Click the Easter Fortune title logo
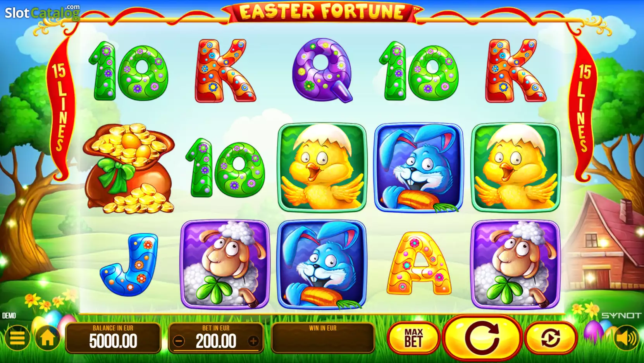644x363 pixels. coord(322,12)
